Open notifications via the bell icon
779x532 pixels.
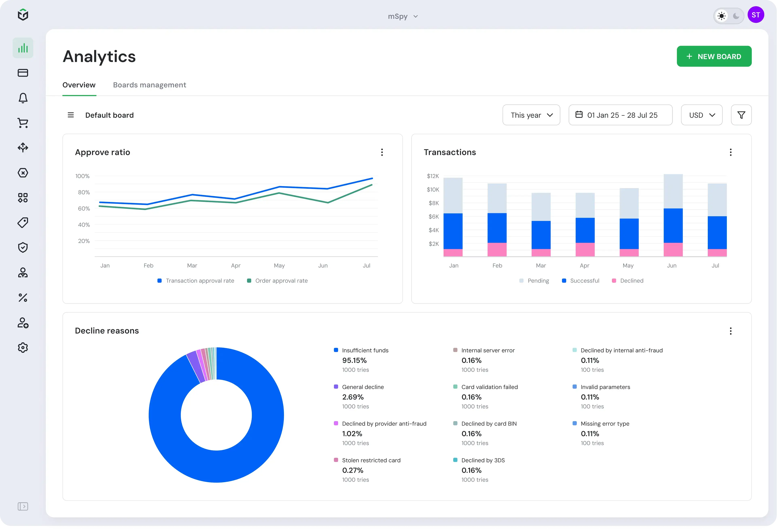[22, 98]
